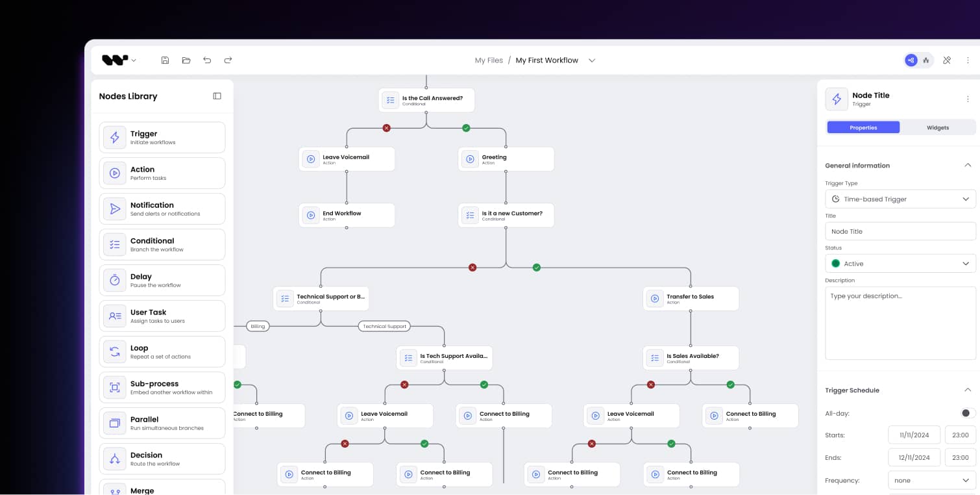Click the redo arrow icon
Screen dimensions: 980x495
(228, 60)
